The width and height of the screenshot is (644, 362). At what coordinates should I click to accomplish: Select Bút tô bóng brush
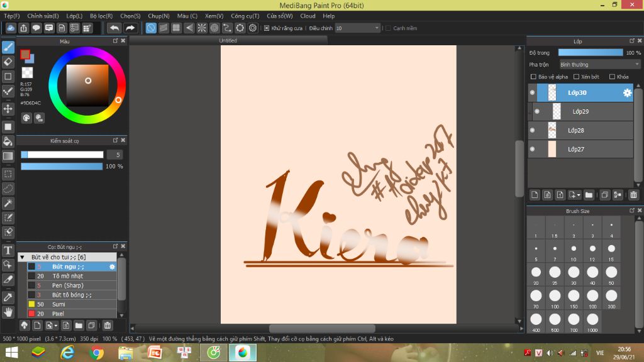(x=72, y=295)
